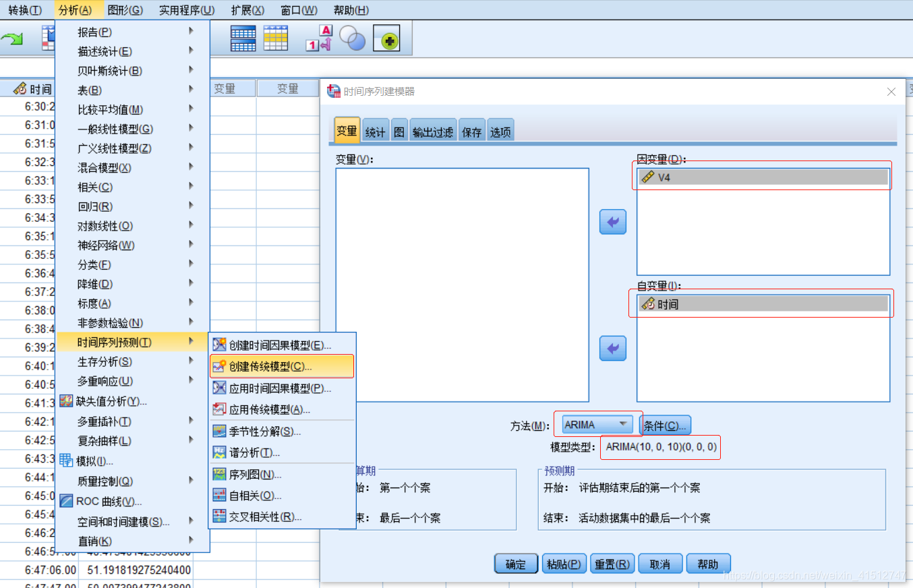Screen dimensions: 913x588
Task: Click the 时间序列建模器 dialog title icon
Action: (x=333, y=91)
